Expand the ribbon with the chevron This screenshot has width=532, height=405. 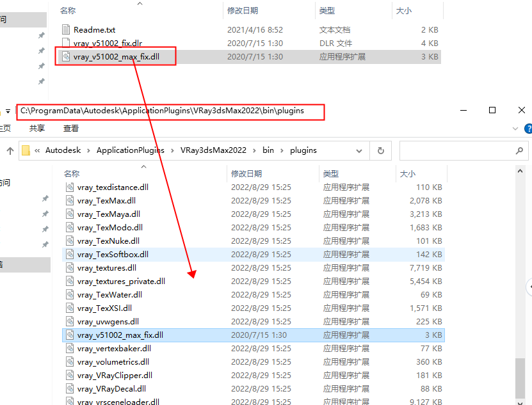[515, 129]
